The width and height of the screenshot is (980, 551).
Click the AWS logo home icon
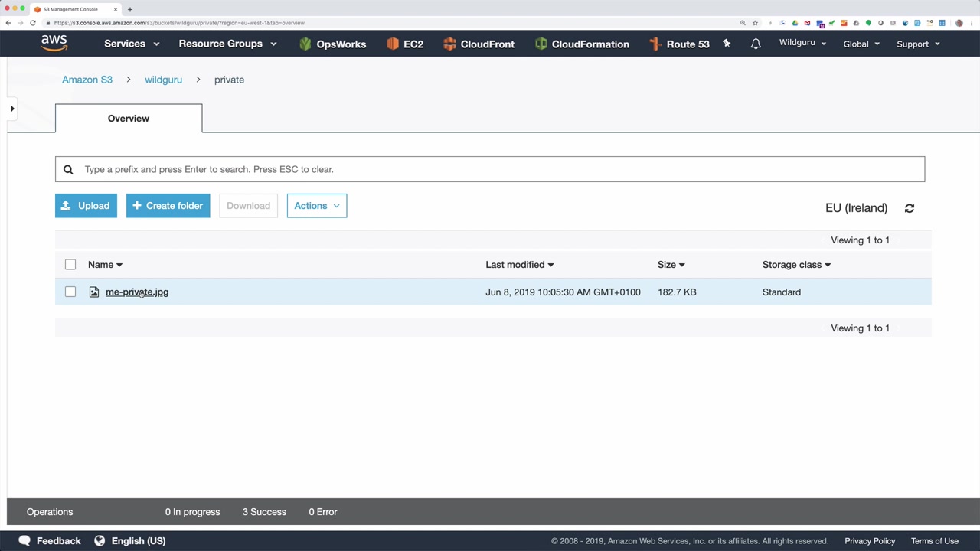pos(54,44)
